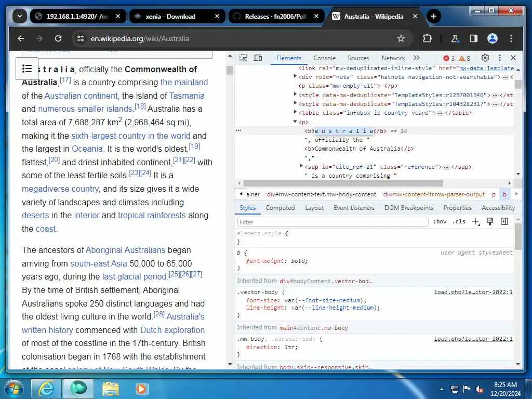Click the styles Filter input
The image size is (532, 399).
[x=332, y=222]
